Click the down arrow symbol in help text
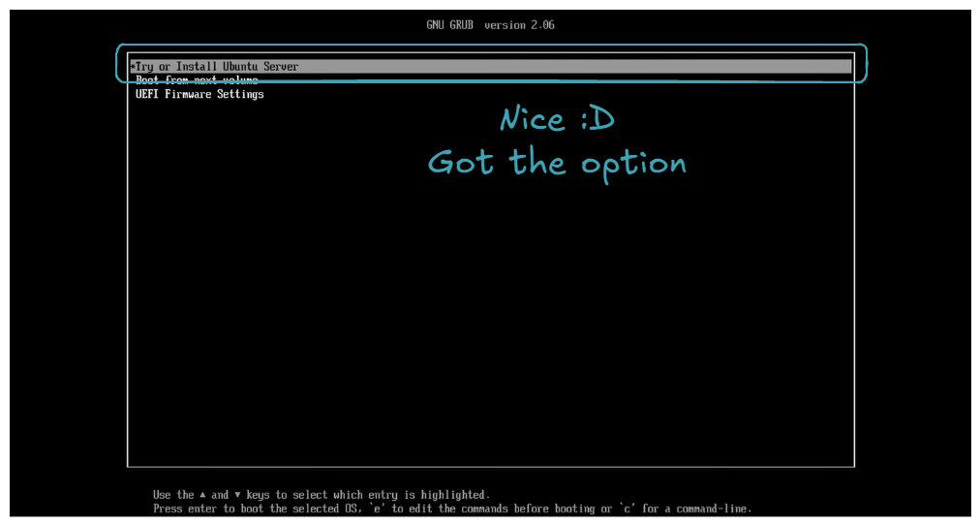Viewport: 980px width, 526px height. coord(239,495)
